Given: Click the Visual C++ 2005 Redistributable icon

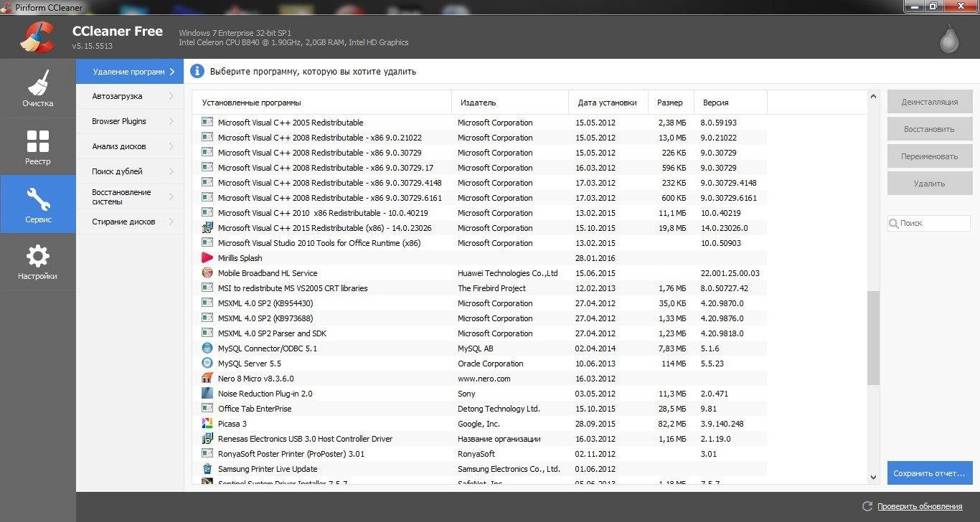Looking at the screenshot, I should pyautogui.click(x=207, y=123).
